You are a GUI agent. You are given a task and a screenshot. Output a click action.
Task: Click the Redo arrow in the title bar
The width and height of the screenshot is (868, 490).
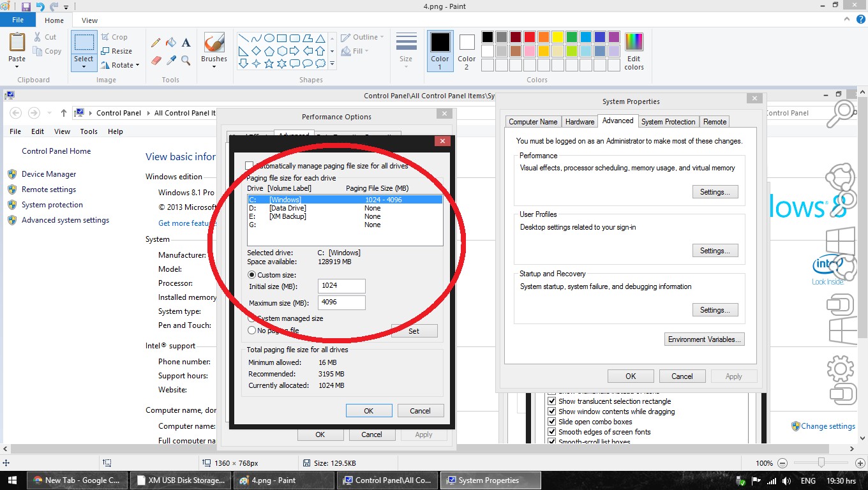pos(54,6)
